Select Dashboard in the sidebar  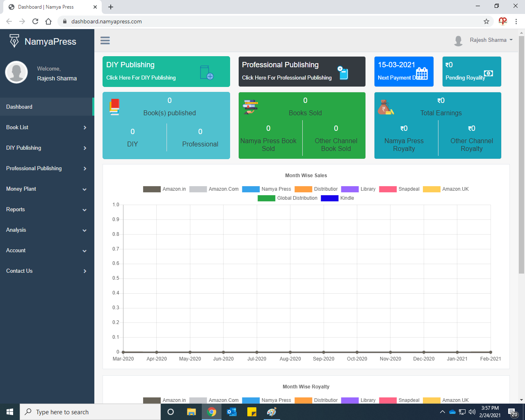click(x=47, y=107)
